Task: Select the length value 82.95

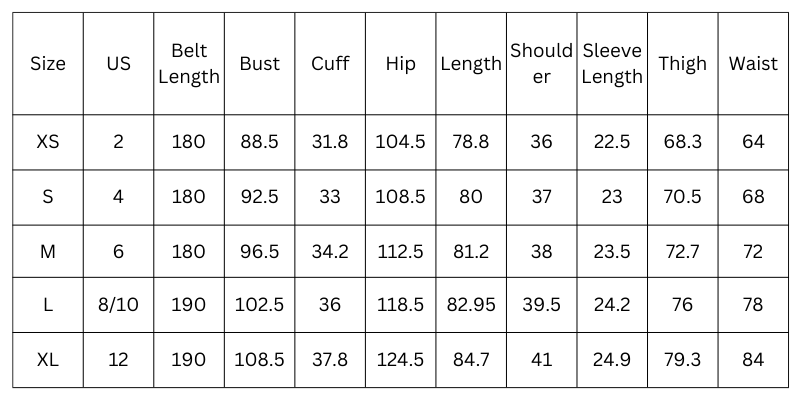Action: (471, 305)
